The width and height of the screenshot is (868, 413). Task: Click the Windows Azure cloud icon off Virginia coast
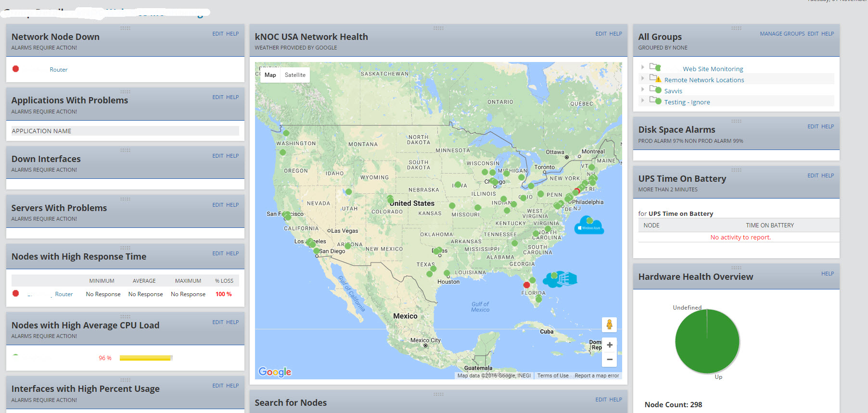tap(589, 225)
